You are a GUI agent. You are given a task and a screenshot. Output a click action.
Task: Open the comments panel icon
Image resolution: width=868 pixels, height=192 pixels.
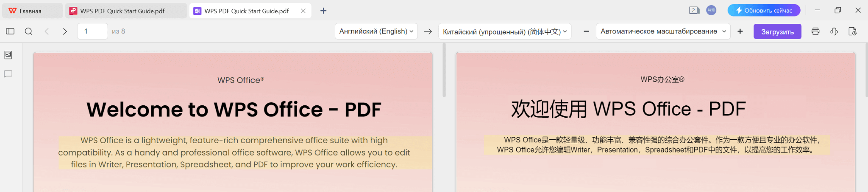click(x=8, y=74)
